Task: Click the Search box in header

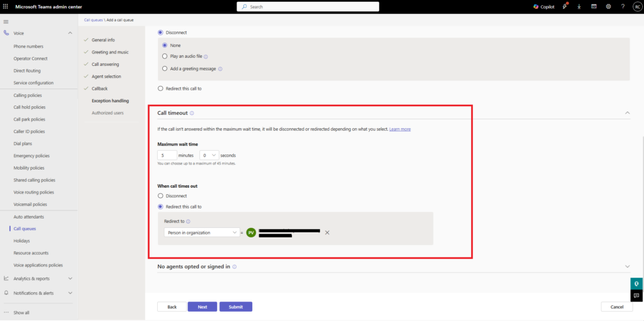Action: coord(308,6)
